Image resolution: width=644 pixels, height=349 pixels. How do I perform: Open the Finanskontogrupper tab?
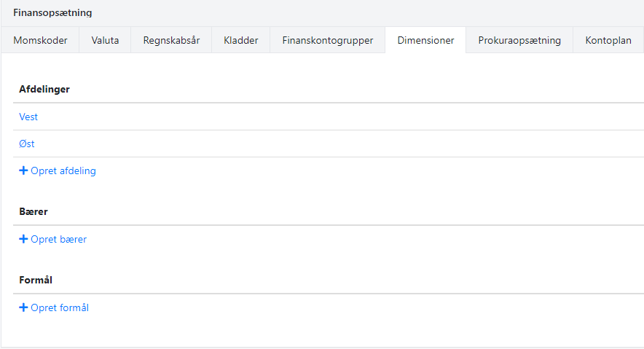328,40
